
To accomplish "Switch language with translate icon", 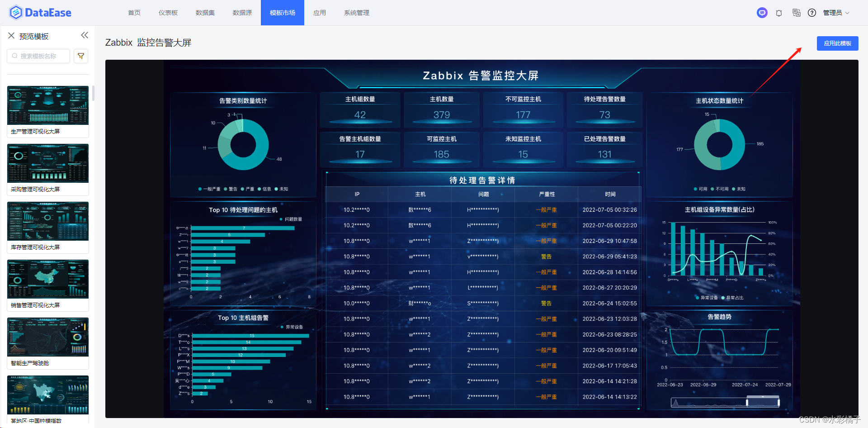I will tap(796, 13).
